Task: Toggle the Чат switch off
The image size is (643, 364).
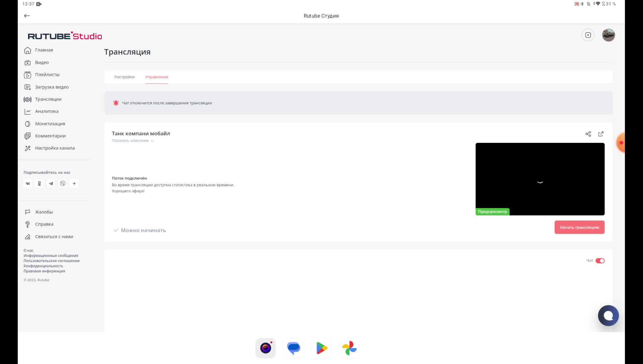Action: pos(600,261)
